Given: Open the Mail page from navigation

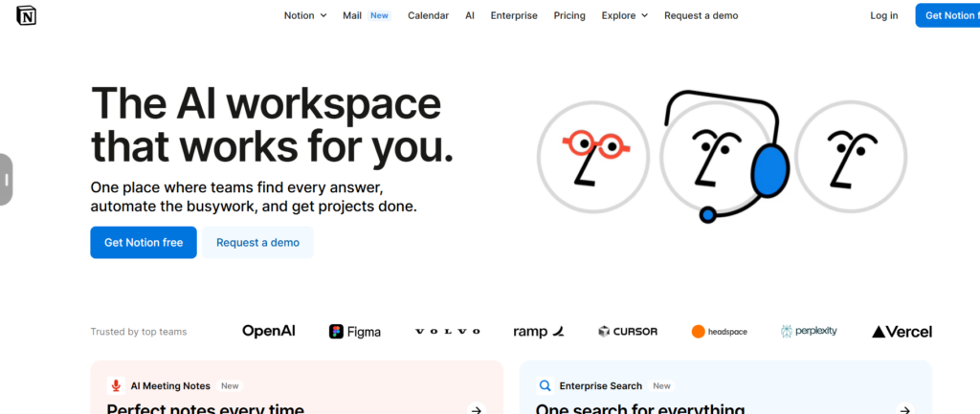Looking at the screenshot, I should (352, 15).
